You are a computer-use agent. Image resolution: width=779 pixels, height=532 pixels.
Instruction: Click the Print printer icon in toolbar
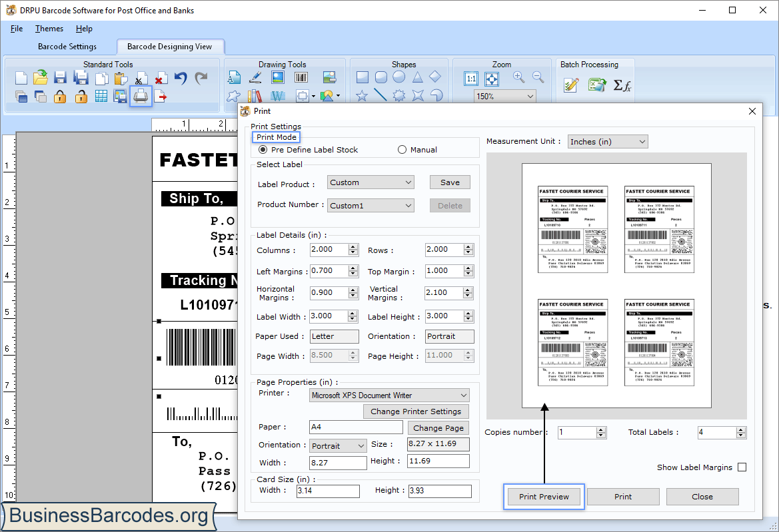141,96
